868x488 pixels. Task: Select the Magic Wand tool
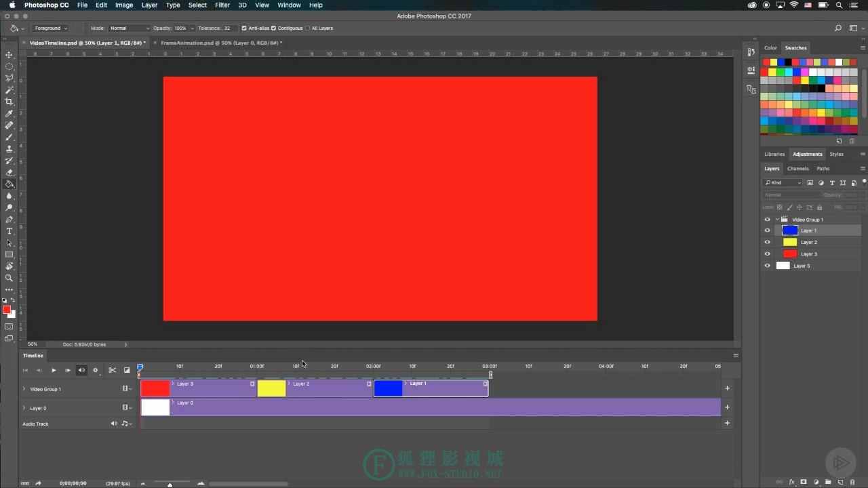(9, 90)
